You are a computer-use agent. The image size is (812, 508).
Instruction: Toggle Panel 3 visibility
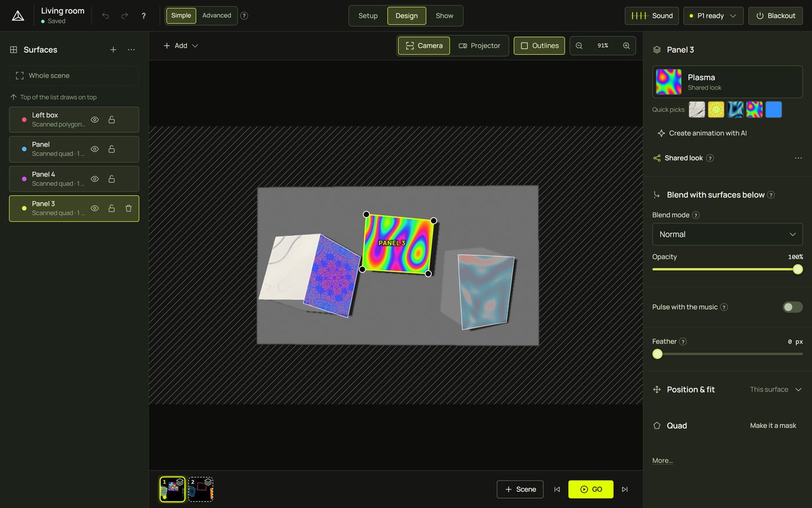click(x=95, y=208)
